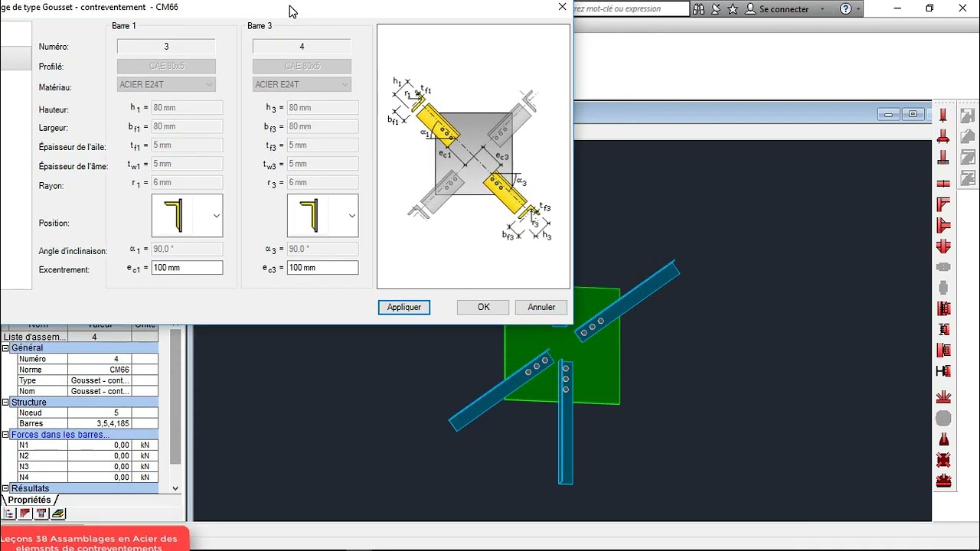Click the properties panel vertical scrollbar
The image size is (980, 551).
pos(175,396)
